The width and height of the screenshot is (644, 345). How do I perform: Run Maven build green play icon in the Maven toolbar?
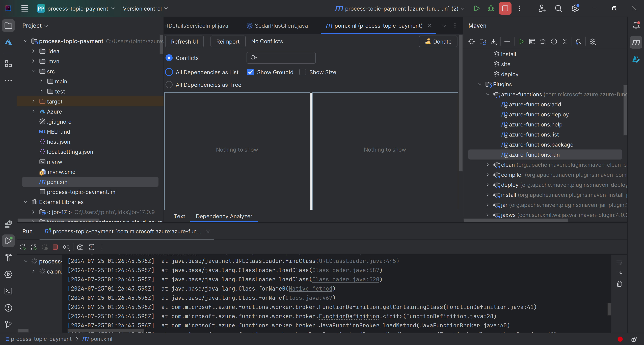(521, 42)
